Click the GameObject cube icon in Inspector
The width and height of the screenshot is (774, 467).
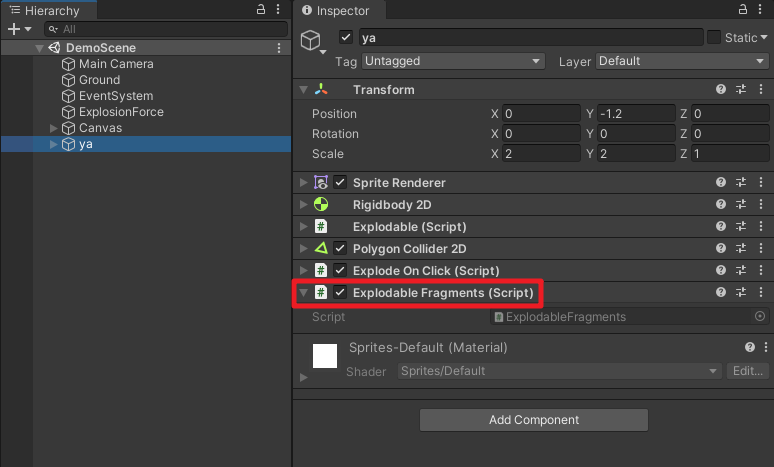pyautogui.click(x=315, y=41)
